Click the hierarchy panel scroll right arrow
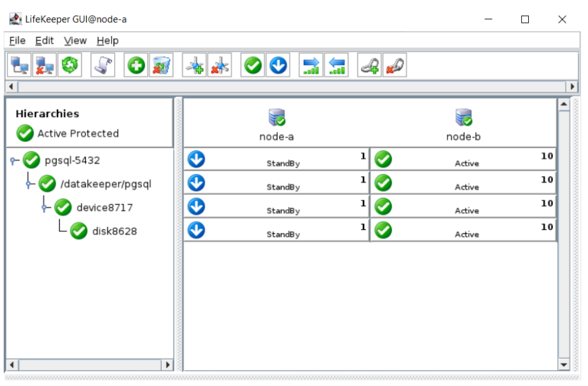Screen dimensions: 588x386 (x=167, y=364)
